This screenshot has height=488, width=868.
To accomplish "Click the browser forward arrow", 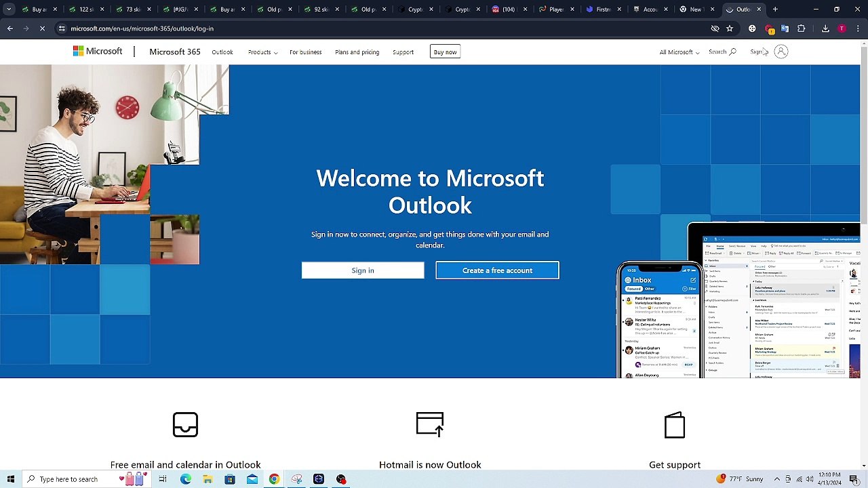I will tap(26, 28).
